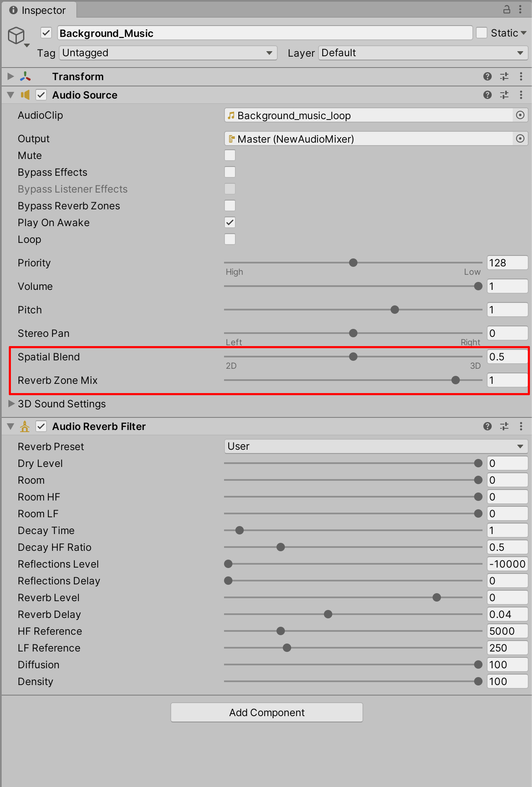Open the Reverb Preset dropdown
Viewport: 532px width, 787px height.
tap(376, 446)
